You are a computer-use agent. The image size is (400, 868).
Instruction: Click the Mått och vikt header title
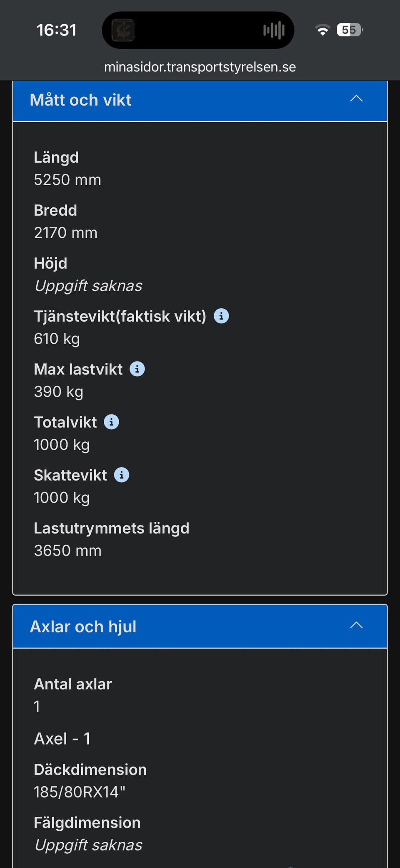81,100
